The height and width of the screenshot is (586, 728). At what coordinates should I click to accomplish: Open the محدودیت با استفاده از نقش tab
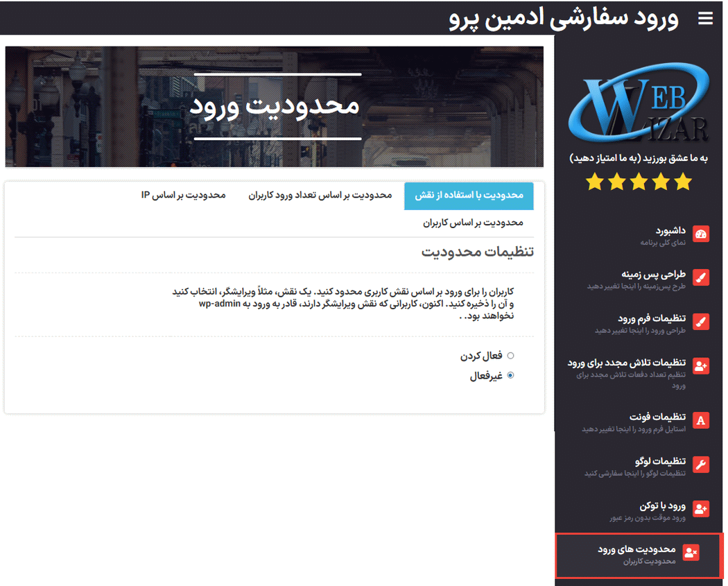(469, 196)
